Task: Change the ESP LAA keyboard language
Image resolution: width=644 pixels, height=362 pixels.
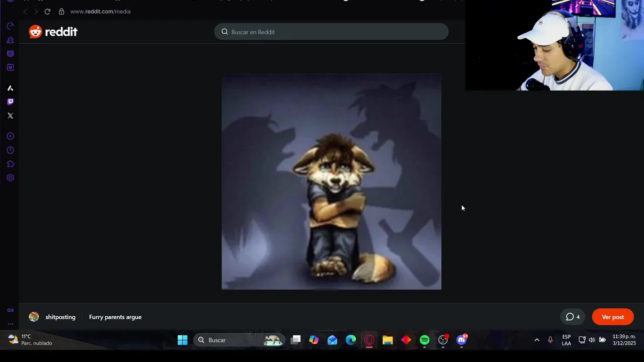Action: [x=567, y=340]
